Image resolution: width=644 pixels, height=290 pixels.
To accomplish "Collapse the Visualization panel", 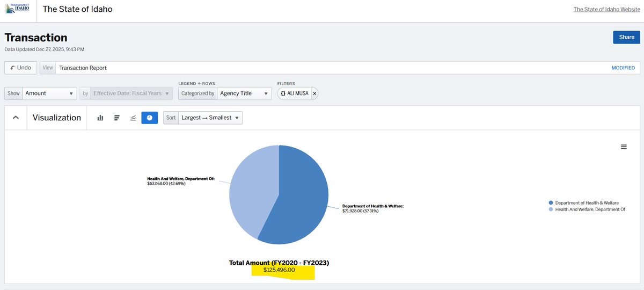I will coord(16,118).
